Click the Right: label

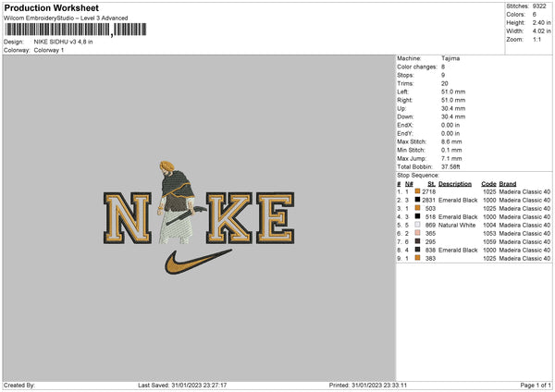click(x=404, y=100)
